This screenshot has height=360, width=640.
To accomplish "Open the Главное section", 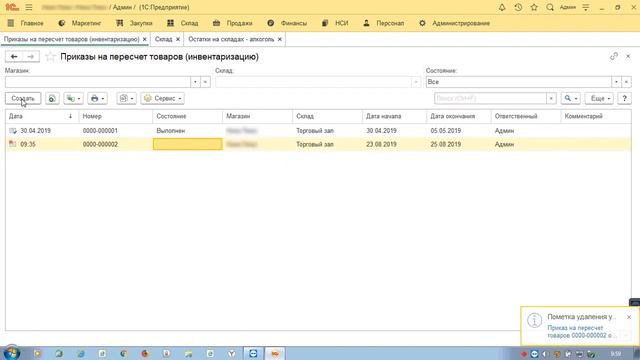I will tap(26, 23).
